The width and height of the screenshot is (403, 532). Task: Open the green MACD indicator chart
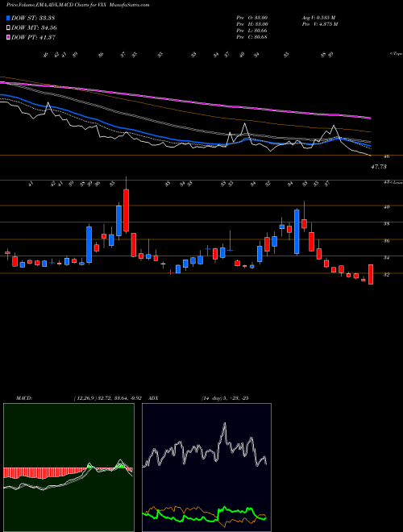pyautogui.click(x=69, y=468)
